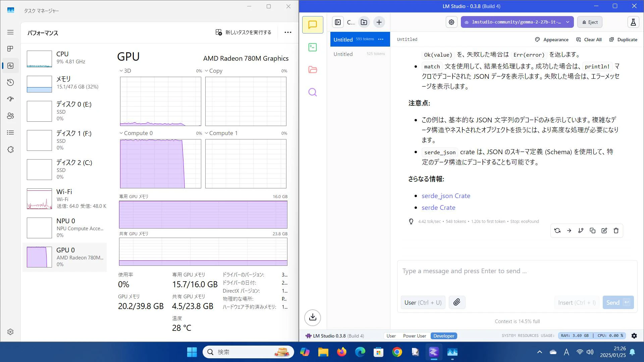Show hidden system tray icons
The width and height of the screenshot is (644, 362).
[x=540, y=352]
